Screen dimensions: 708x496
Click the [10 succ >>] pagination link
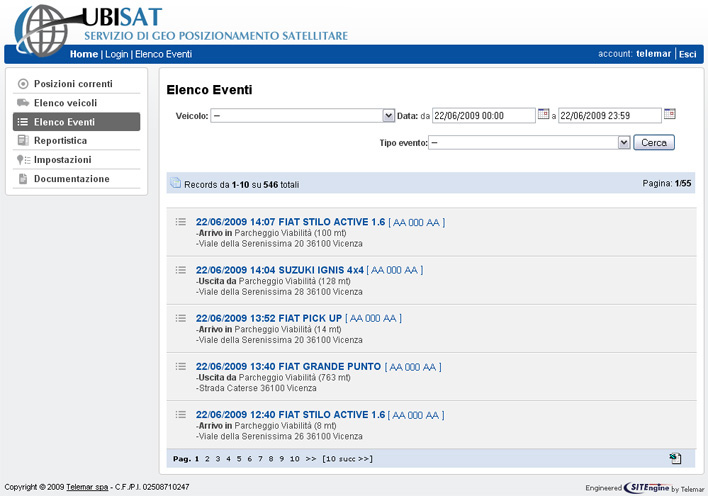tap(347, 459)
